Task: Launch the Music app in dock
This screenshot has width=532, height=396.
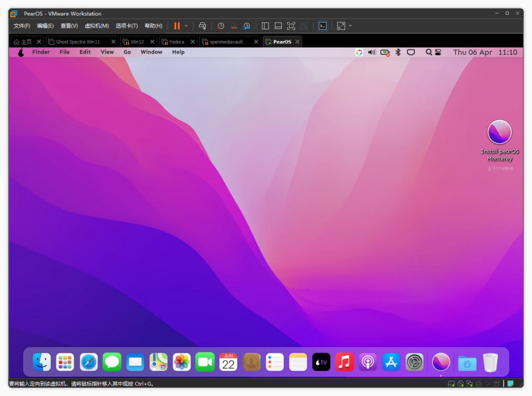Action: [x=344, y=362]
